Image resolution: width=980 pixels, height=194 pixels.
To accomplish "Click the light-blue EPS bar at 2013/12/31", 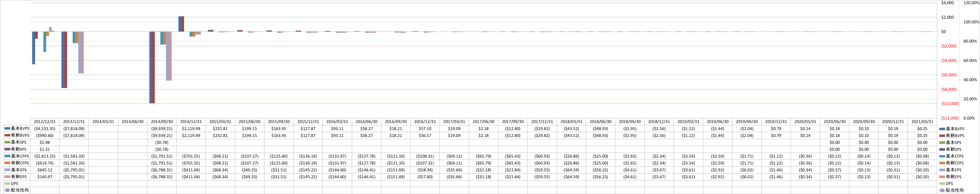I will 80,53.
